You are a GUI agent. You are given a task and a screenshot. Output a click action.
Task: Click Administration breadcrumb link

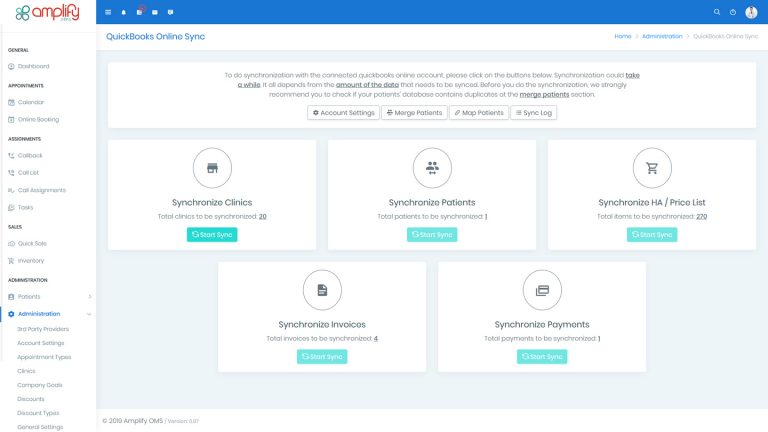662,36
